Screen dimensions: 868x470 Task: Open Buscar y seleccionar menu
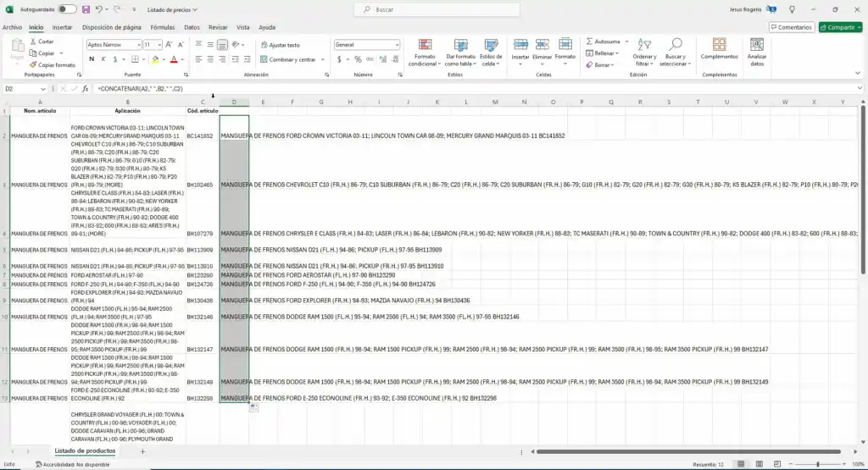point(675,53)
